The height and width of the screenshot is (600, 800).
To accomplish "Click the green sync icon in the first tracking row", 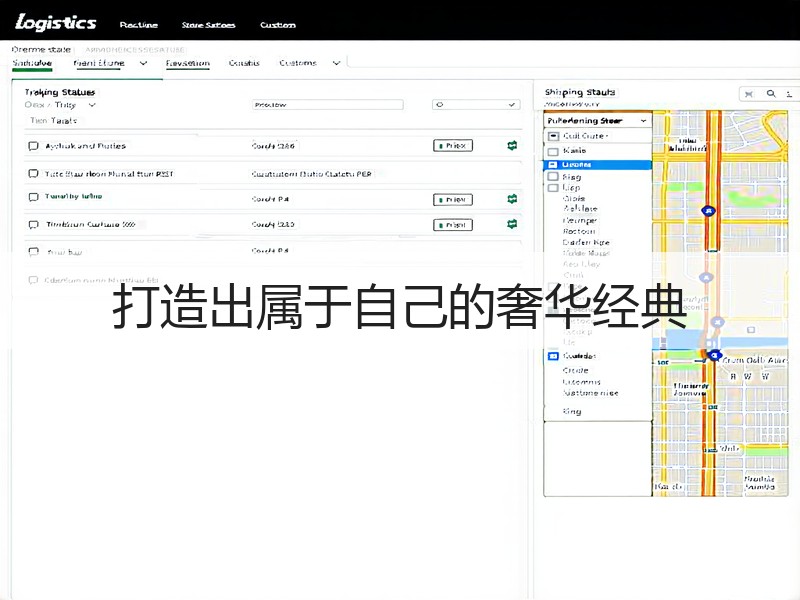I will [512, 145].
